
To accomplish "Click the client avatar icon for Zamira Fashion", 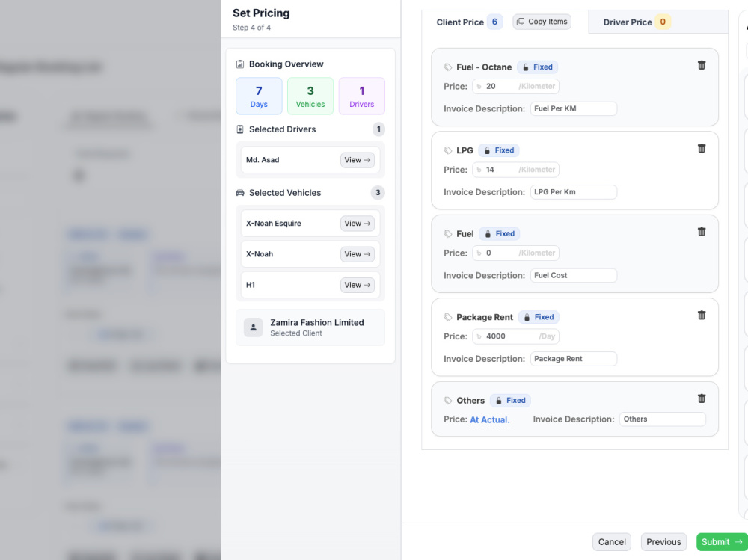I will pos(254,327).
